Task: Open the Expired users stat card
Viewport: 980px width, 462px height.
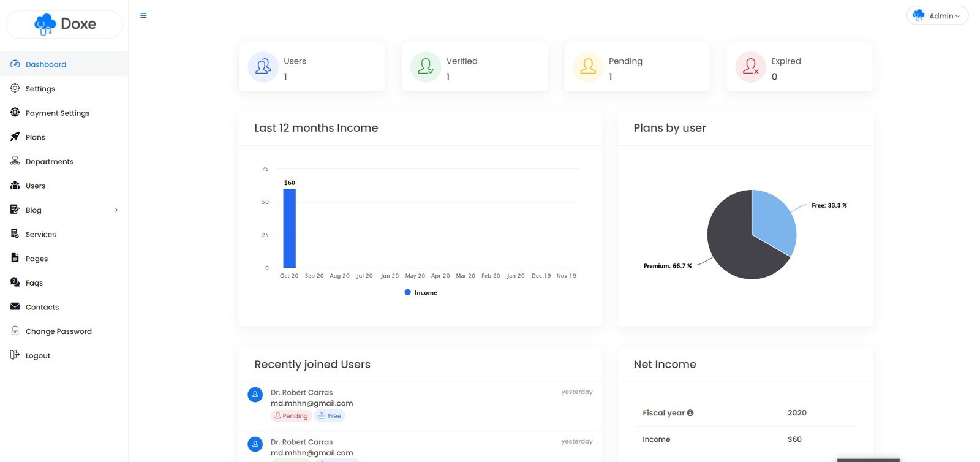Action: point(799,67)
